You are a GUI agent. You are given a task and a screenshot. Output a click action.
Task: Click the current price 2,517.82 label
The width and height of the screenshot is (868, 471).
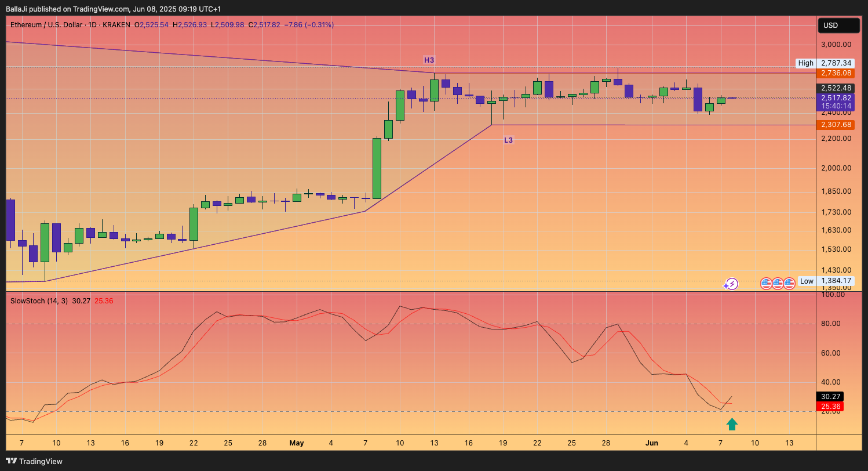point(836,98)
